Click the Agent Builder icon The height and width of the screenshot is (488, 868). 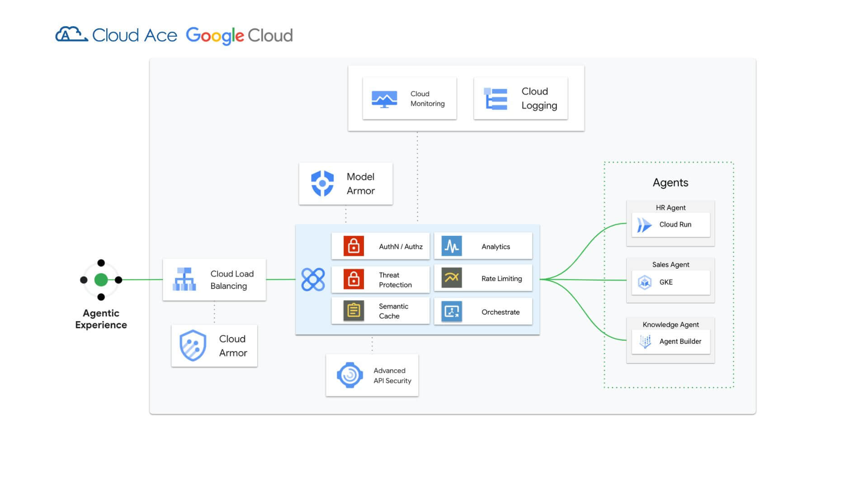645,342
